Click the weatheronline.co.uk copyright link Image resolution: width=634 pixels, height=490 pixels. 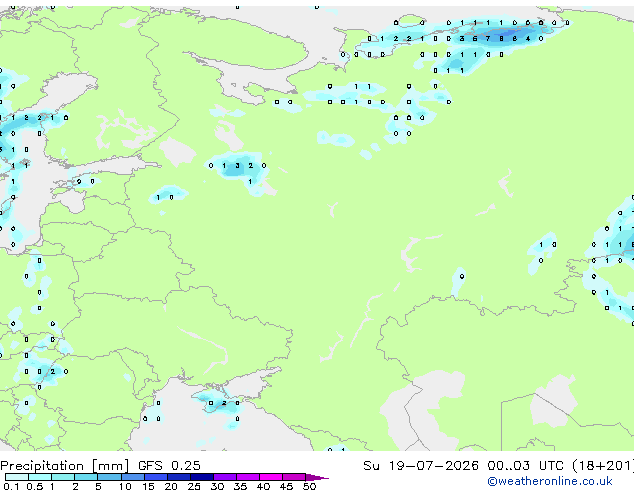(x=549, y=481)
